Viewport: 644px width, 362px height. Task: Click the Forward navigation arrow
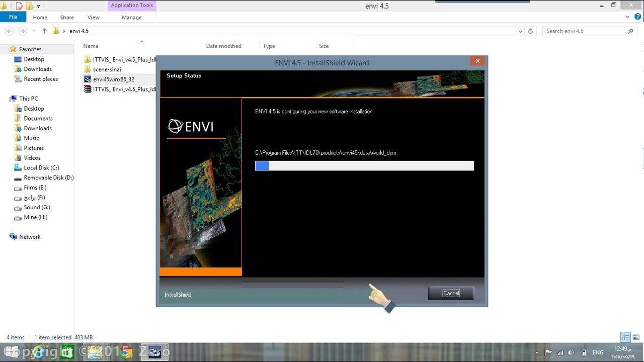pyautogui.click(x=22, y=31)
